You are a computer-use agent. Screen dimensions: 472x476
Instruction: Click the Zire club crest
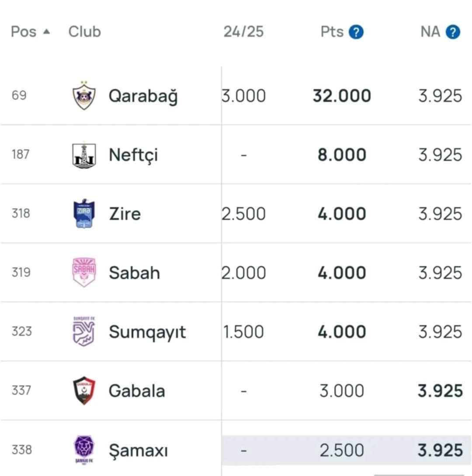click(x=84, y=214)
